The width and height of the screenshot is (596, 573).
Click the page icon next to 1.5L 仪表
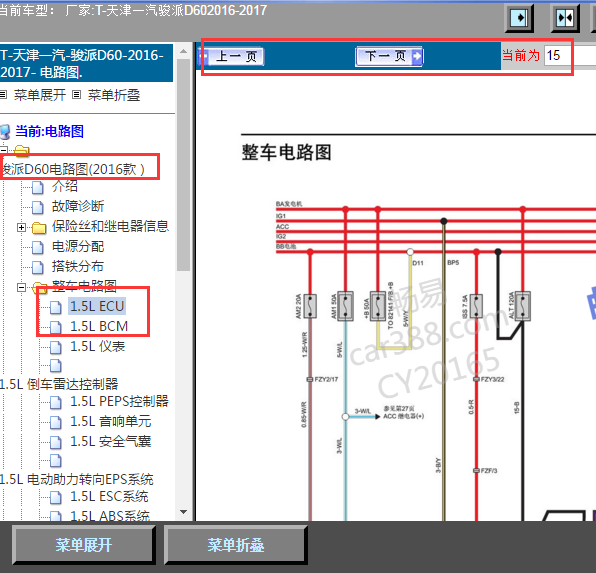[56, 347]
